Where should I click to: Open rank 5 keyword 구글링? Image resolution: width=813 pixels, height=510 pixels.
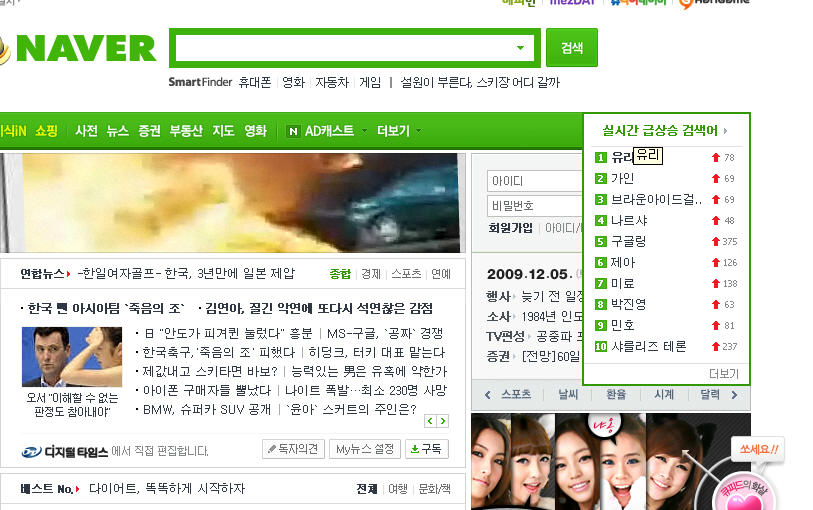click(x=628, y=242)
